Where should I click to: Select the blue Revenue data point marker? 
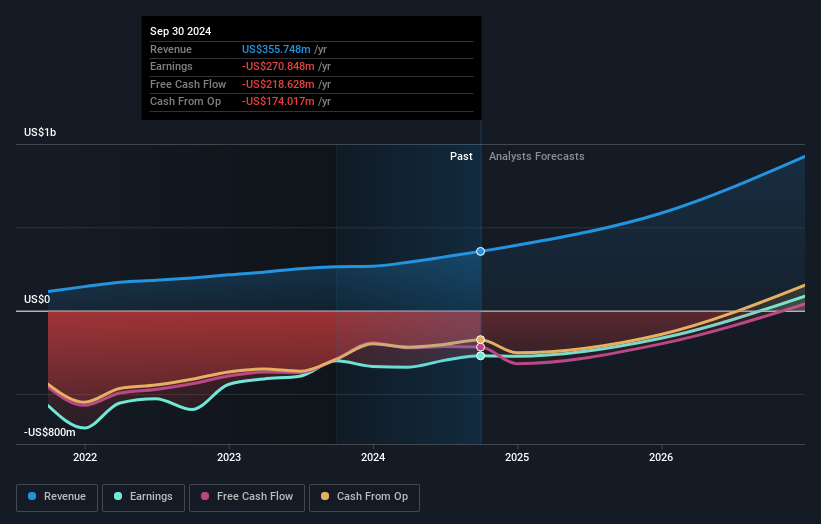coord(481,251)
